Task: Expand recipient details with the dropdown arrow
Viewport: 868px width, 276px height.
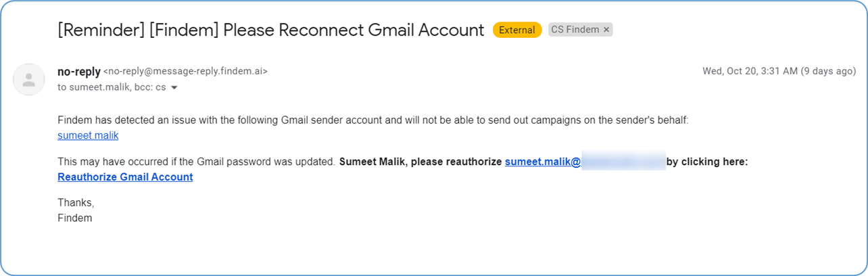Action: click(174, 88)
